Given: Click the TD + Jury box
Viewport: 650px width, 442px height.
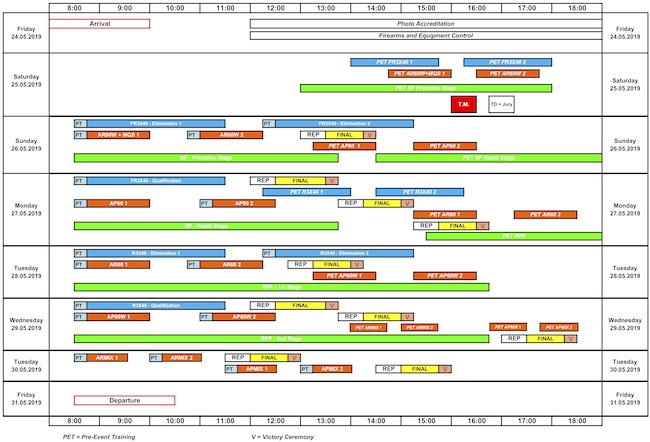Looking at the screenshot, I should point(500,104).
